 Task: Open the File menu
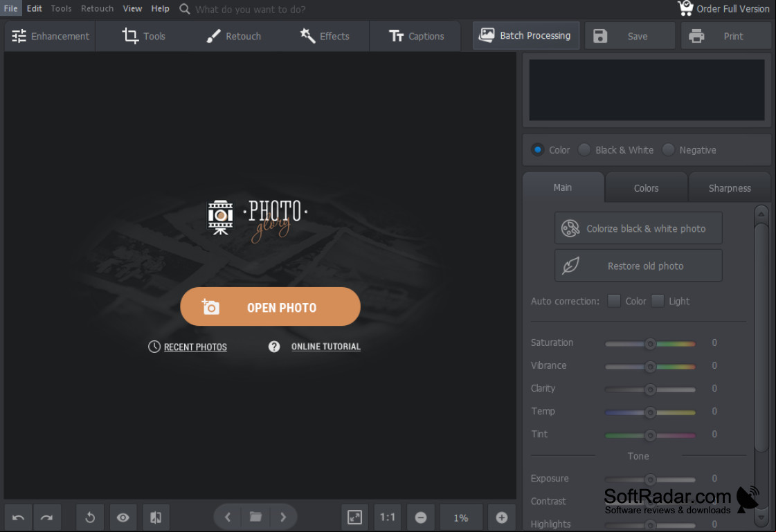pos(10,8)
